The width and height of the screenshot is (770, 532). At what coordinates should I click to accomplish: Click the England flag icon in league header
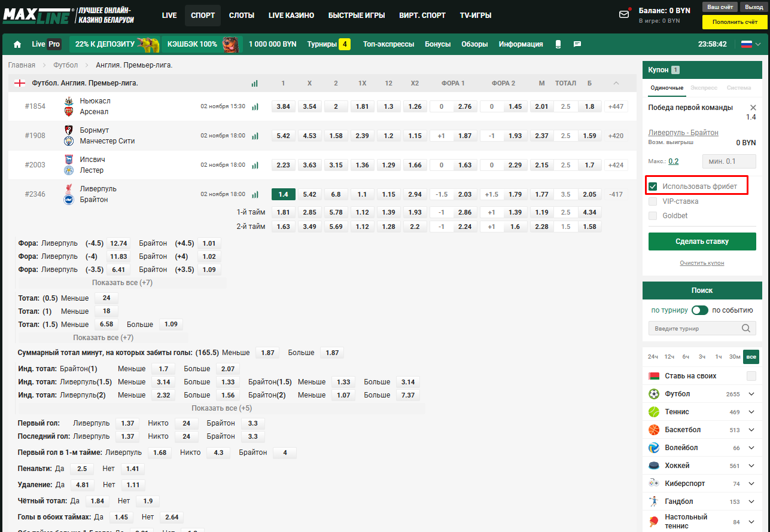(20, 83)
